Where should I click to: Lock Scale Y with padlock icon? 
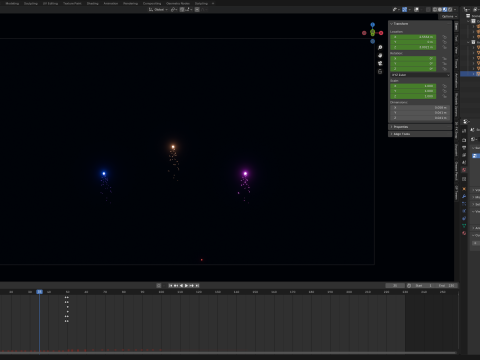444,91
